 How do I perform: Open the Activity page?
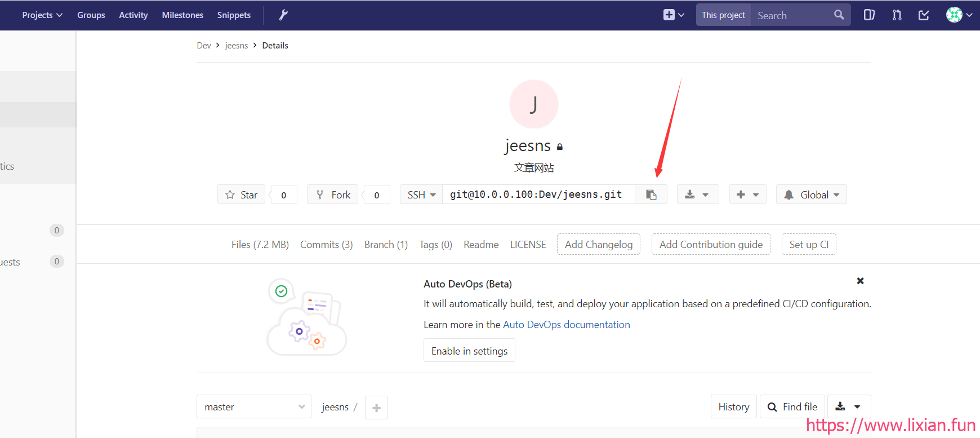coord(133,15)
